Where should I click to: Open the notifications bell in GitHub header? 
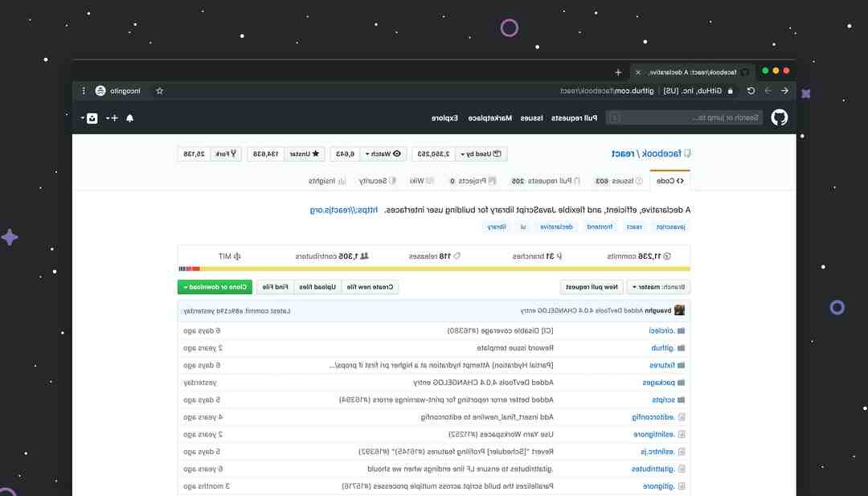click(x=129, y=118)
